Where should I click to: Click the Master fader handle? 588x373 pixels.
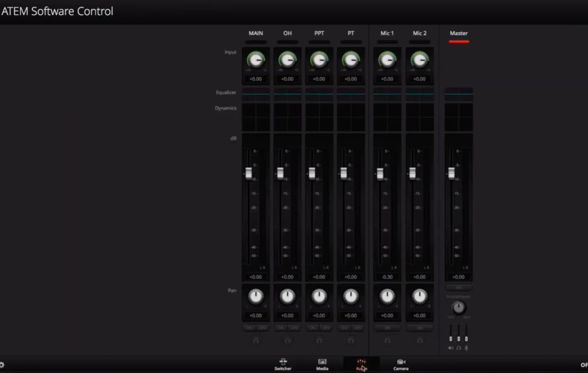point(451,173)
